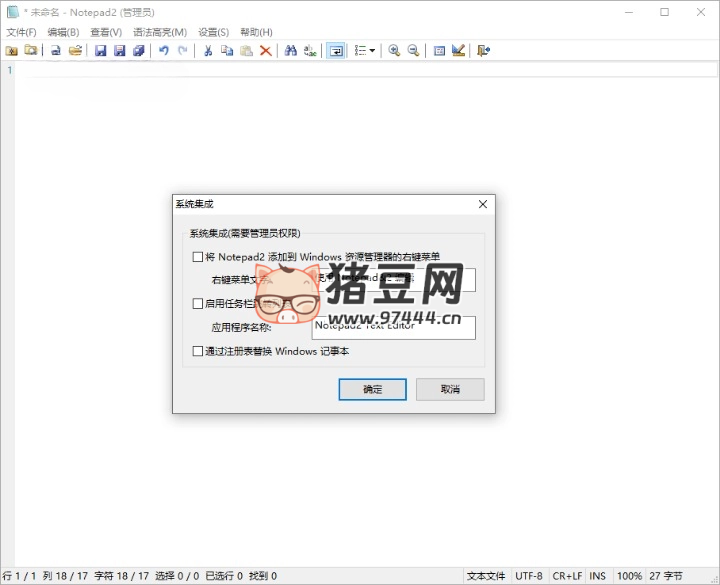
Task: Close the 系统集成 dialog with X
Action: (482, 204)
